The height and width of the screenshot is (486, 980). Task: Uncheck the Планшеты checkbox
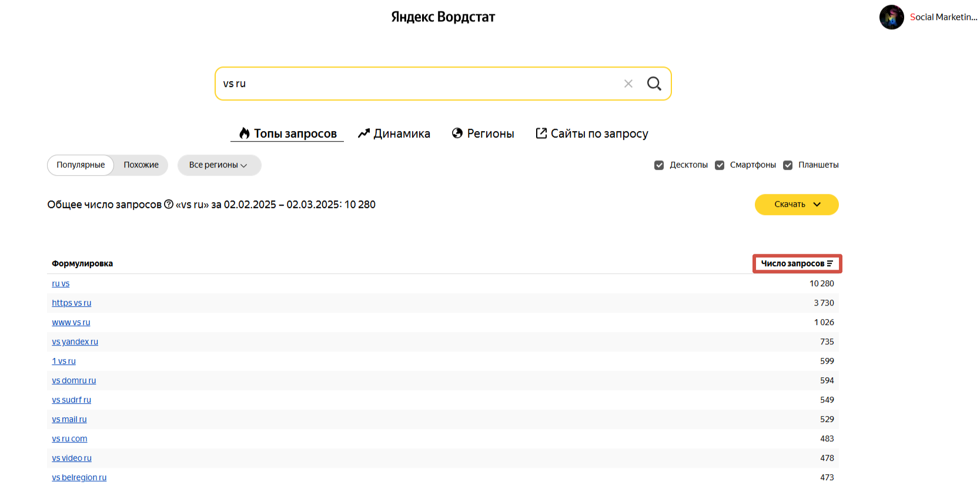pos(788,165)
